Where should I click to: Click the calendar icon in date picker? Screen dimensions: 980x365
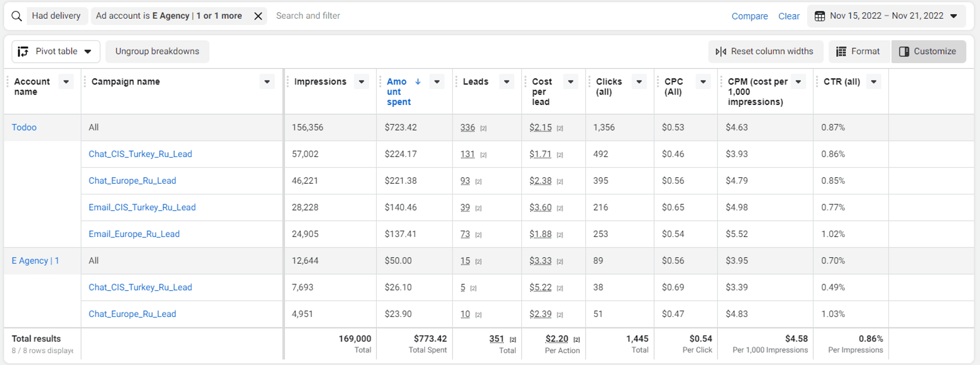[x=819, y=16]
